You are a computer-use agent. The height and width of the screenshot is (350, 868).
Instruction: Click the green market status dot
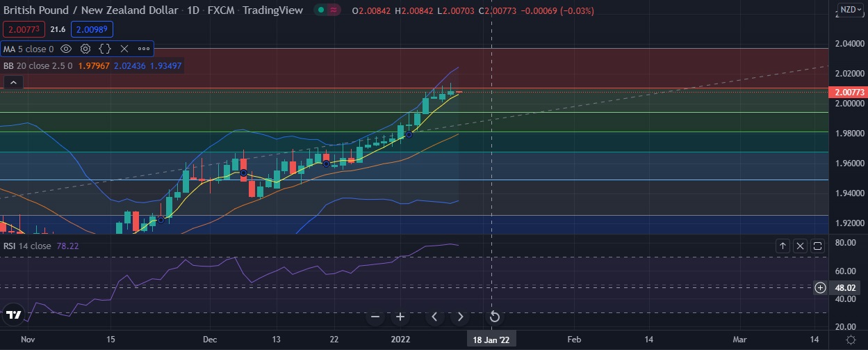(320, 10)
